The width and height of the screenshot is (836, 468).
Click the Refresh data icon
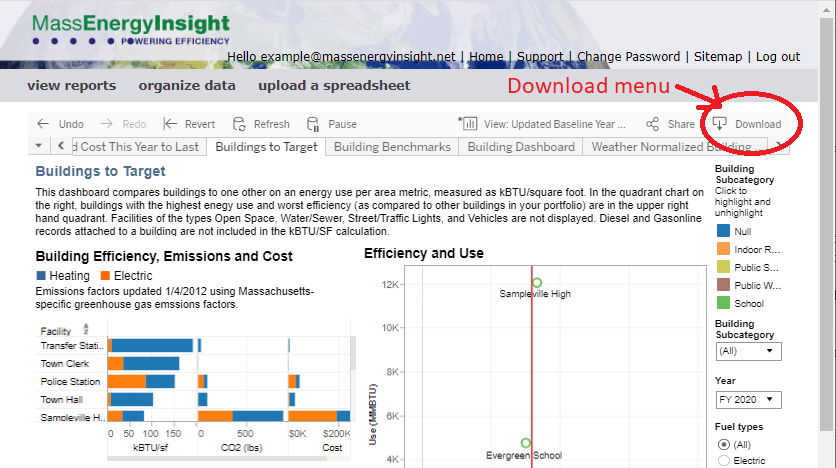click(239, 124)
